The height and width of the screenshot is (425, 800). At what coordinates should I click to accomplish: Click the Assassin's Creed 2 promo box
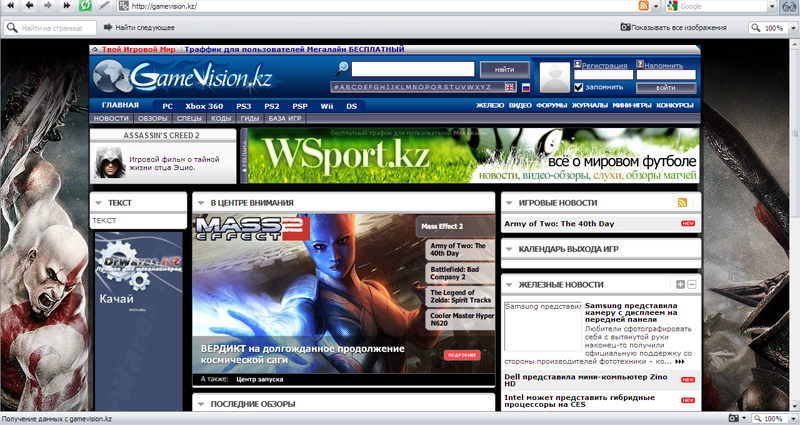pos(163,156)
